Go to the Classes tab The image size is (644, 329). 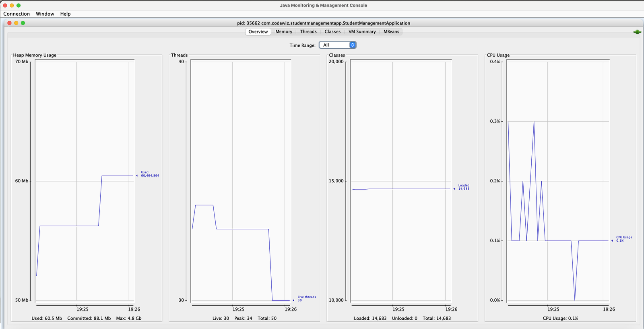(332, 32)
